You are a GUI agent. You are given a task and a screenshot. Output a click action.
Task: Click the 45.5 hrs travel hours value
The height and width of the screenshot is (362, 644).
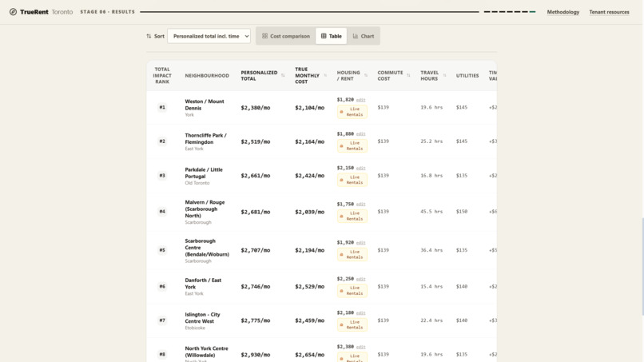431,212
